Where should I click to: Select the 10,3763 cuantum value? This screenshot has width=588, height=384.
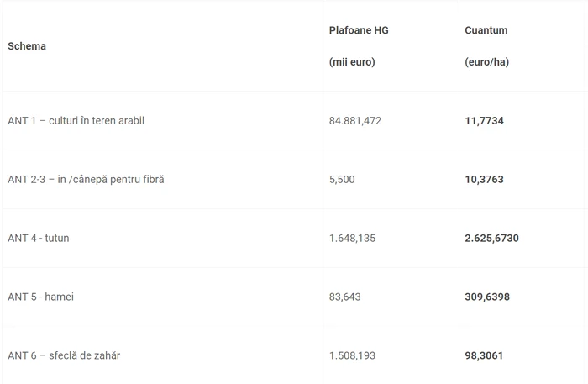click(484, 180)
